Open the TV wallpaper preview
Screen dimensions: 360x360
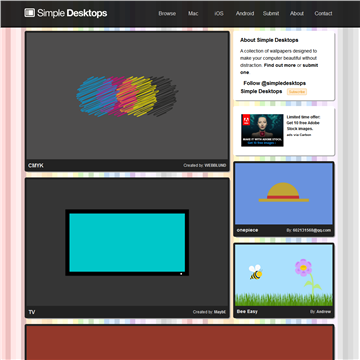127,242
